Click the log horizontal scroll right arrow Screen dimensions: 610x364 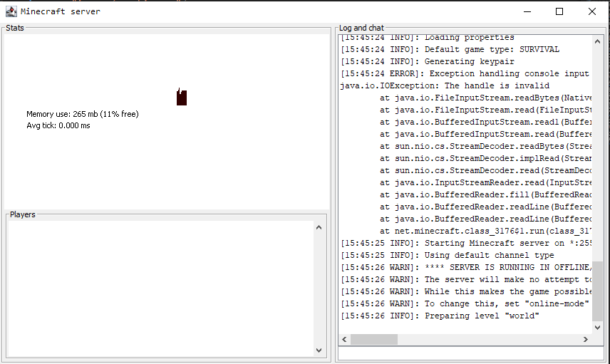(x=586, y=340)
